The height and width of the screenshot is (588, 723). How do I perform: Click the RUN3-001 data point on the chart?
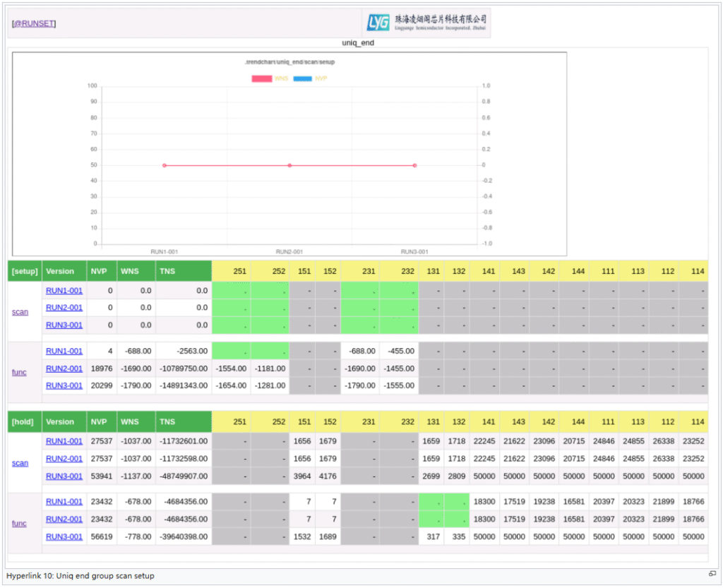tap(414, 165)
